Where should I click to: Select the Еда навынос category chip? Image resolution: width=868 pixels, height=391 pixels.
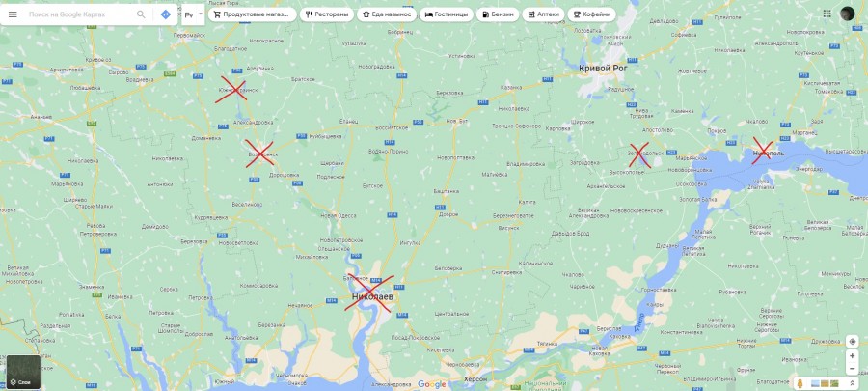387,14
